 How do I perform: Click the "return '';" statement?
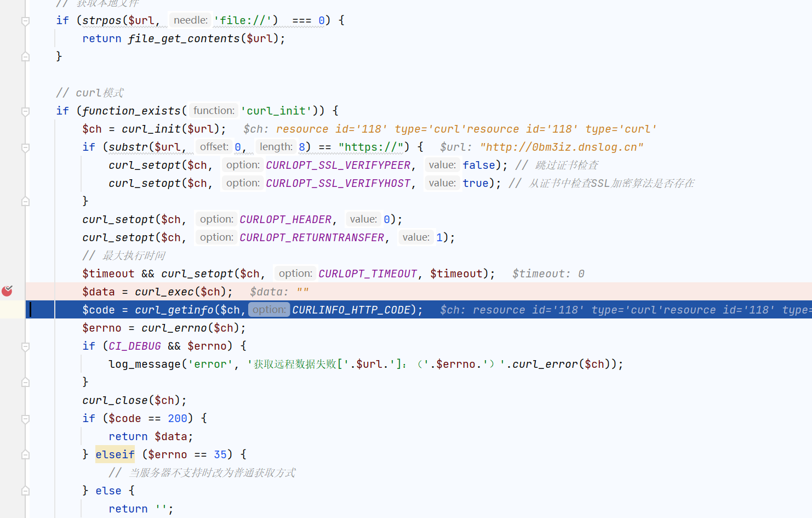(x=141, y=509)
